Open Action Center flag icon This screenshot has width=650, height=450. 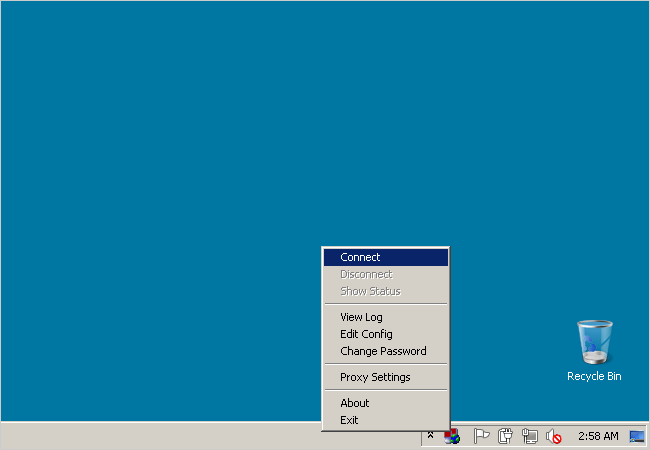(481, 436)
